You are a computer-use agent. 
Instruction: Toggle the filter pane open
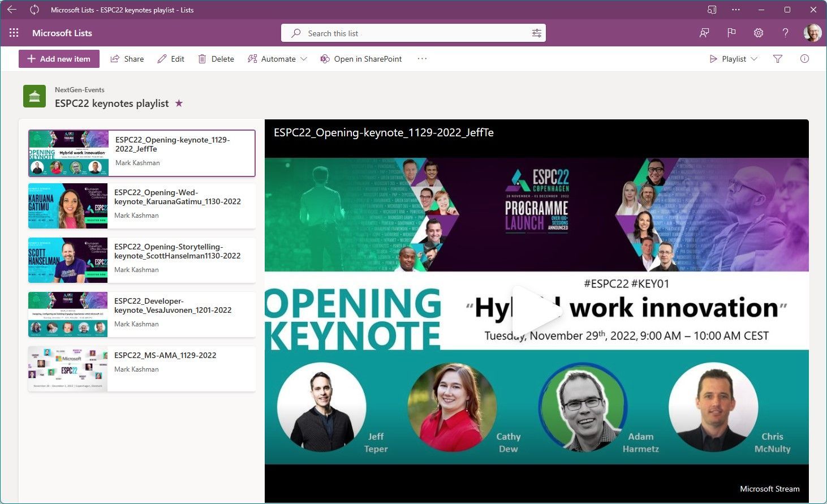[778, 59]
